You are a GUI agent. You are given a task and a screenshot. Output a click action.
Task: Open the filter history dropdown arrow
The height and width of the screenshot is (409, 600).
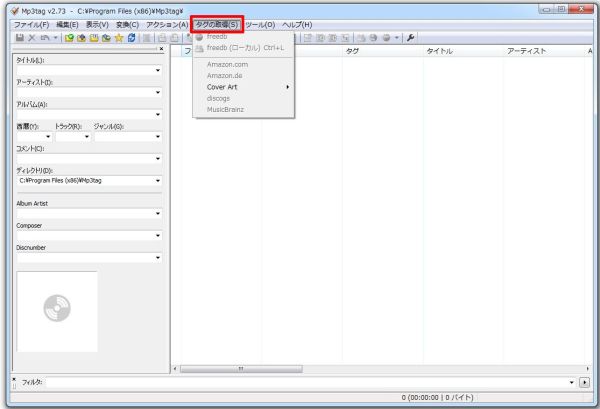tap(572, 382)
